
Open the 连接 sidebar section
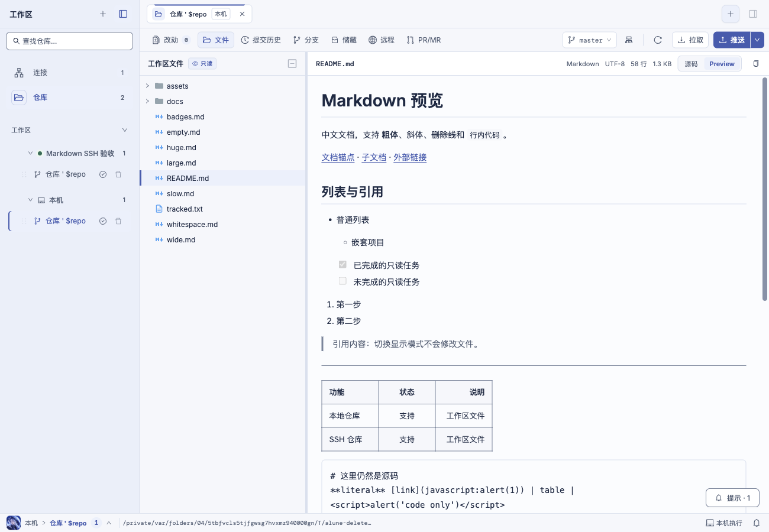pos(69,73)
